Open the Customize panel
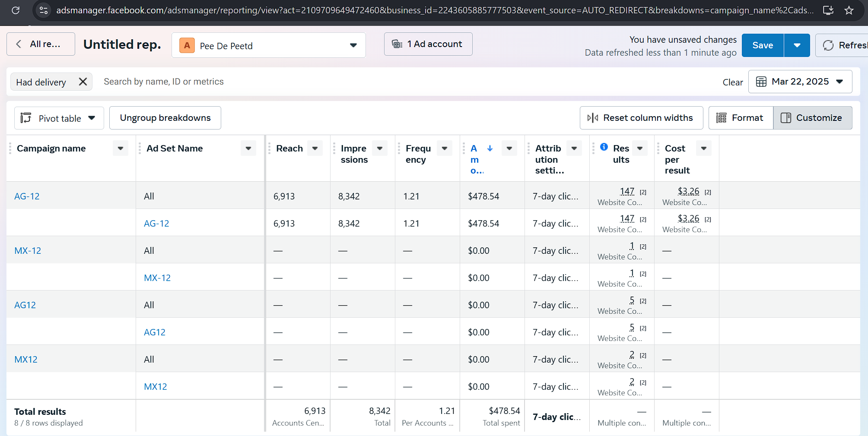The image size is (868, 436). click(812, 118)
